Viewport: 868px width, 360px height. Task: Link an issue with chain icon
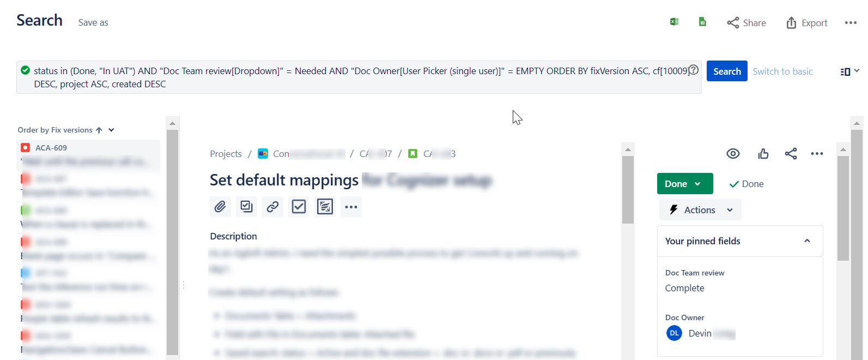click(x=272, y=207)
